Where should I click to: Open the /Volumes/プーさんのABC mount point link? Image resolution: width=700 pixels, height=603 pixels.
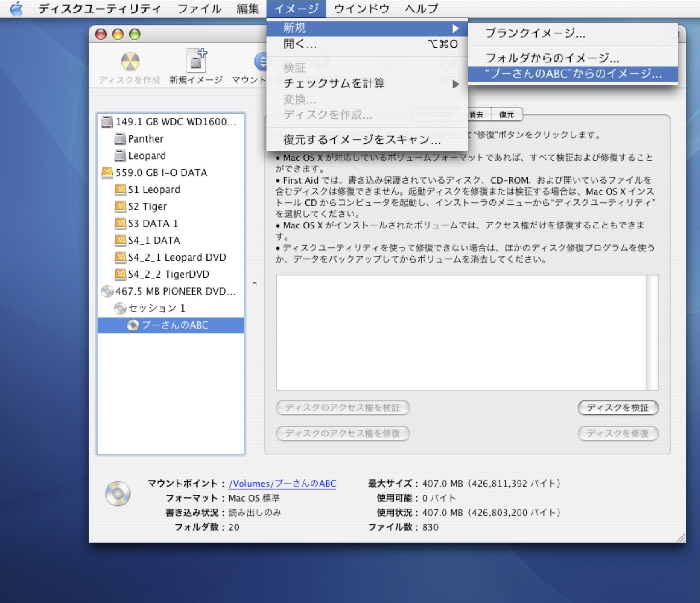tap(282, 483)
